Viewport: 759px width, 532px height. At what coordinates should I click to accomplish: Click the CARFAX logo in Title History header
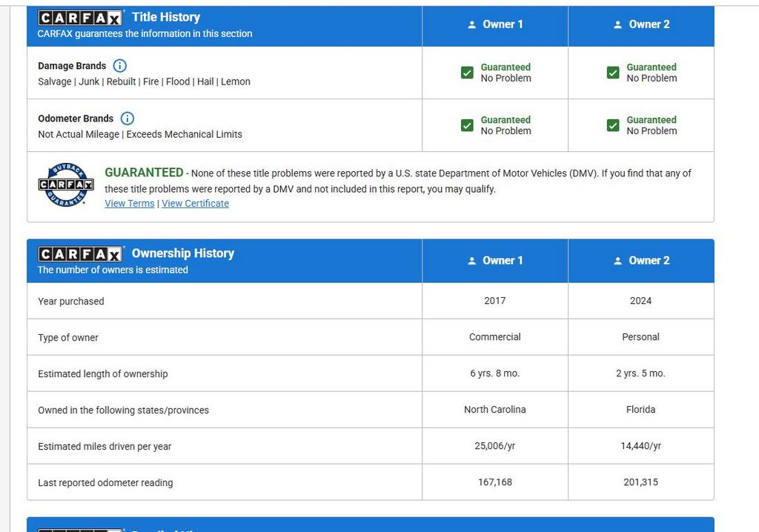point(80,18)
